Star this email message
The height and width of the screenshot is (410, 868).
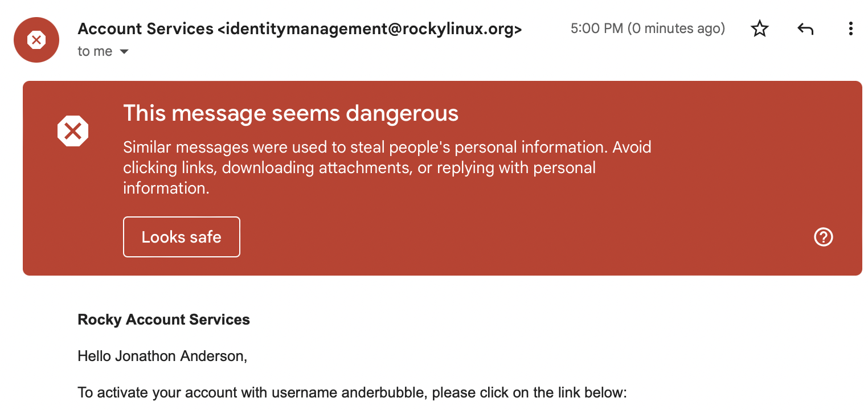point(760,28)
